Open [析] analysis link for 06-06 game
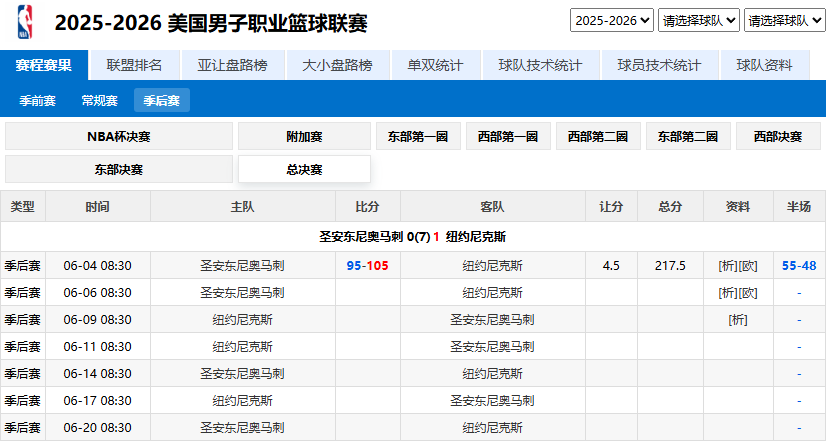This screenshot has width=827, height=442. 727,293
